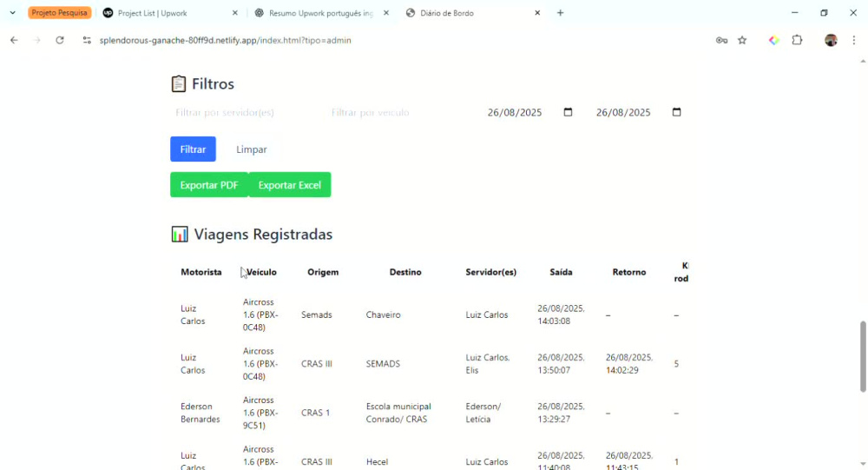Click return time 14:02:29 cell
Viewport: 868px width, 470px height.
coord(628,364)
